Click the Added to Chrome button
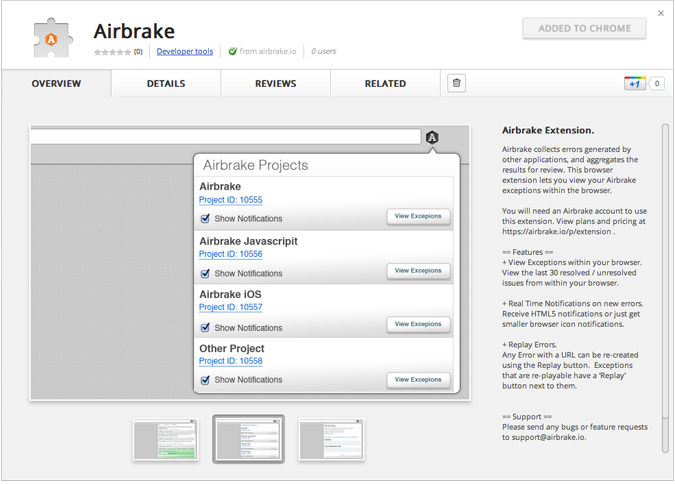675x484 pixels. click(x=584, y=28)
